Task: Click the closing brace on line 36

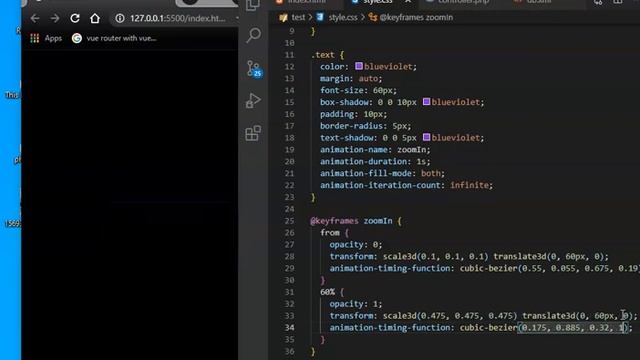Action: (x=313, y=351)
